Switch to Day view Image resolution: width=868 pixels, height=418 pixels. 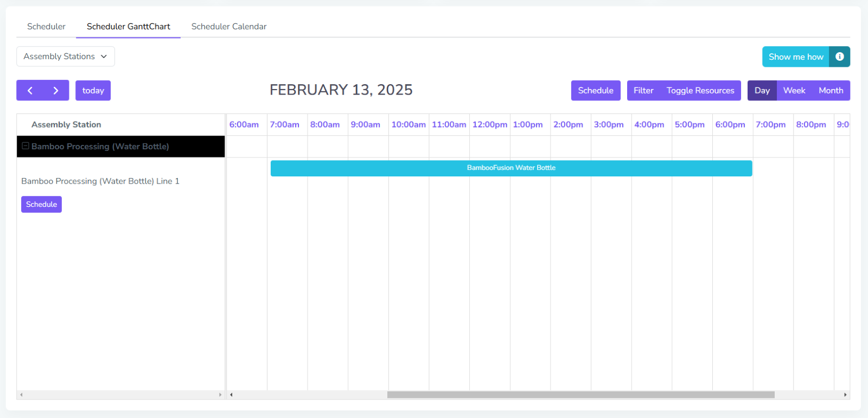[x=762, y=91]
